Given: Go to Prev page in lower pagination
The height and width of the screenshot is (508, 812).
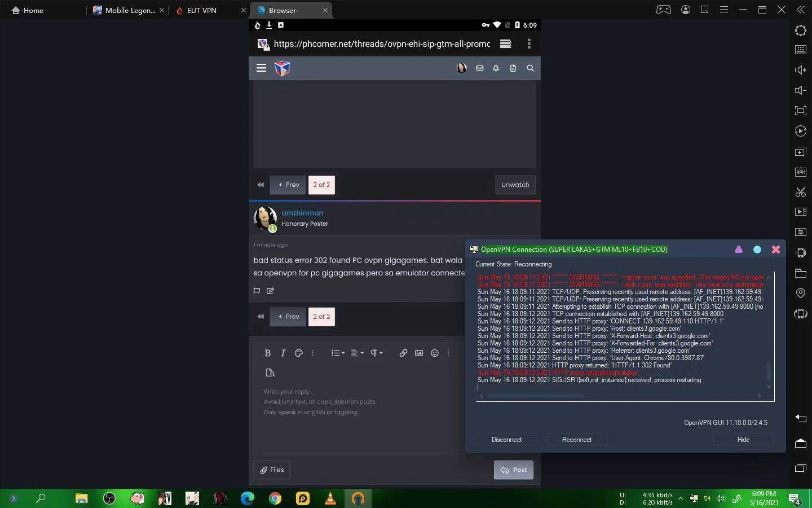Looking at the screenshot, I should (x=288, y=317).
